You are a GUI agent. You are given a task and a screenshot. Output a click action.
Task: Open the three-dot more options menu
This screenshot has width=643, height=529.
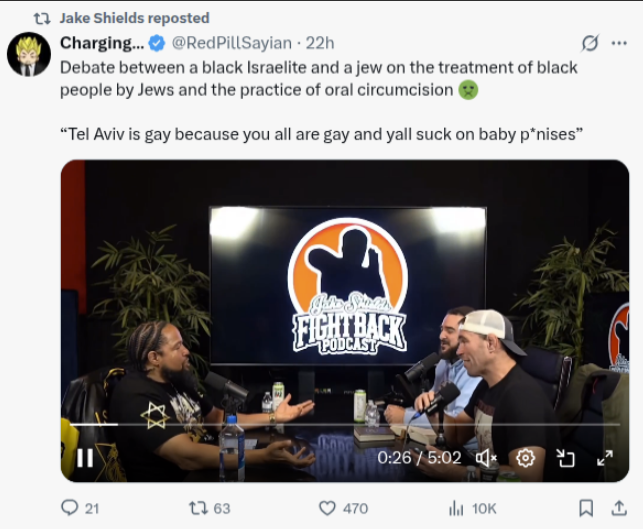point(619,43)
